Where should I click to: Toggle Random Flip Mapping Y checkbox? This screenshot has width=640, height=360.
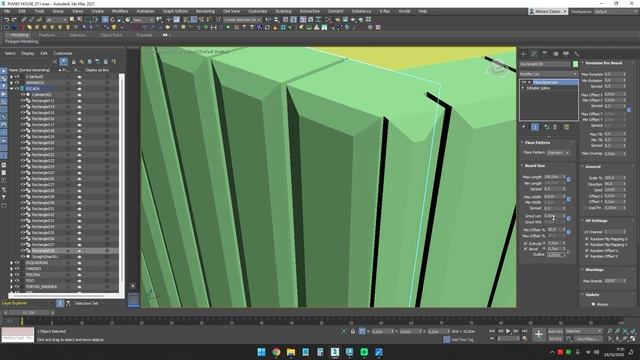[x=587, y=245]
